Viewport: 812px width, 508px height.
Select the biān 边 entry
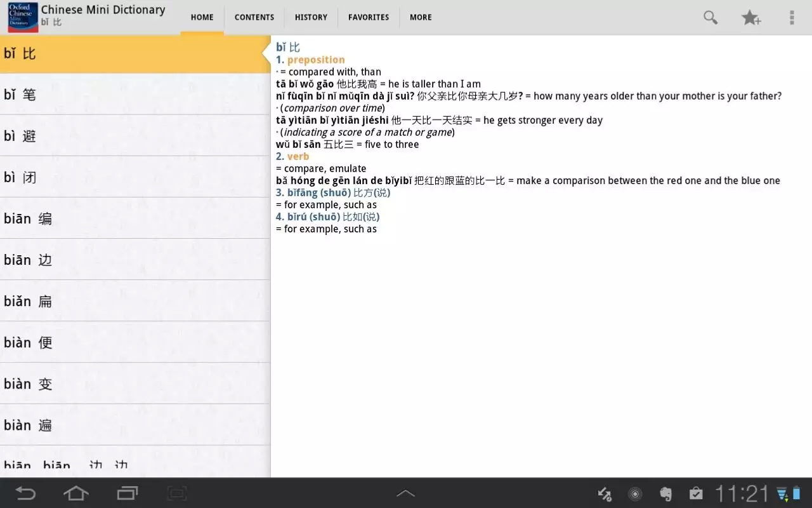tap(135, 260)
